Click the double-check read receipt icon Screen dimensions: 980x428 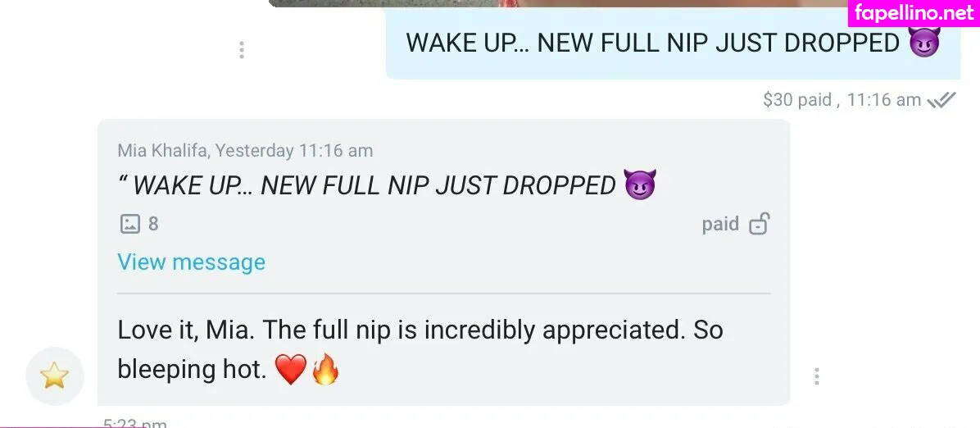[941, 100]
